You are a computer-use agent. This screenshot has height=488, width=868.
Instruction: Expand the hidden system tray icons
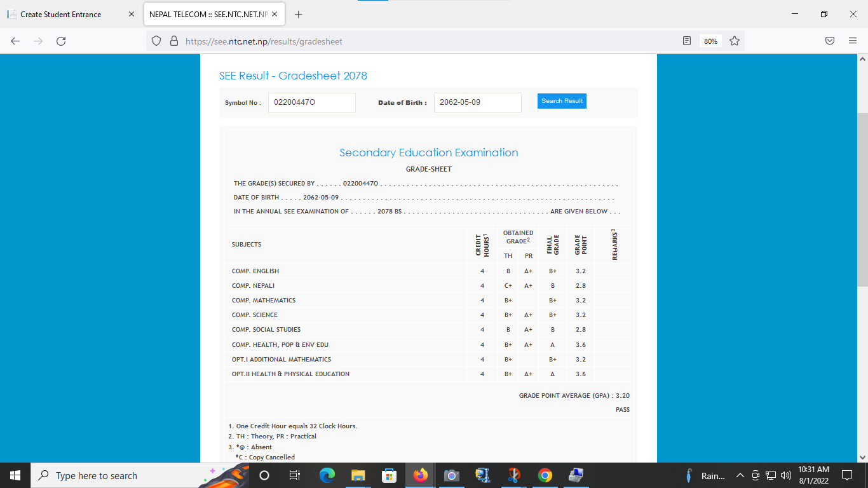click(740, 475)
